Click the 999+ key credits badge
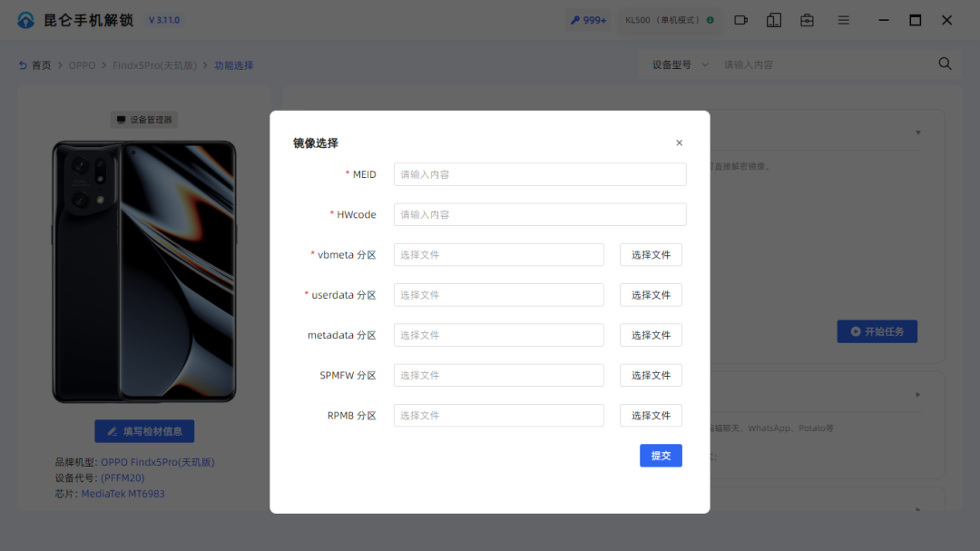 (588, 20)
